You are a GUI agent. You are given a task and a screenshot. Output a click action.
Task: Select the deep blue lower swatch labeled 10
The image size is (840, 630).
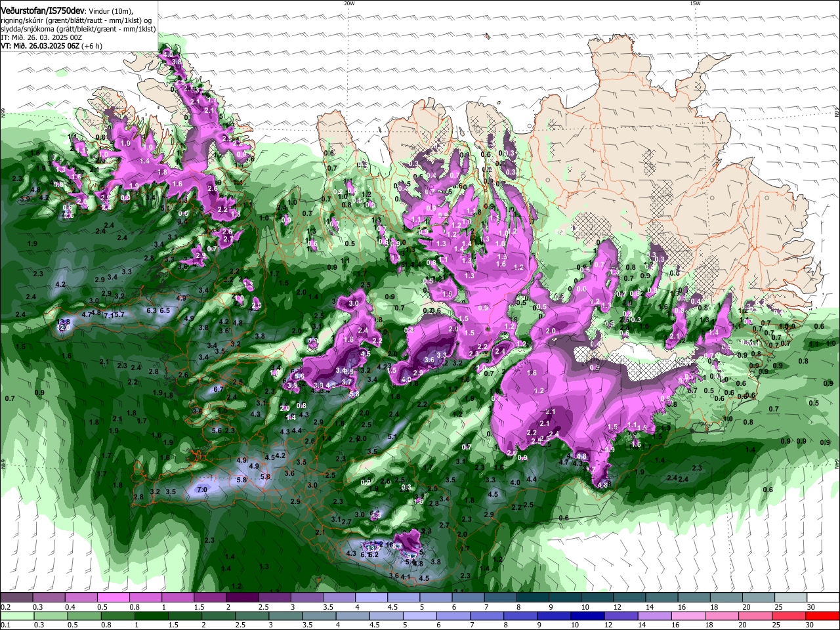pos(588,616)
